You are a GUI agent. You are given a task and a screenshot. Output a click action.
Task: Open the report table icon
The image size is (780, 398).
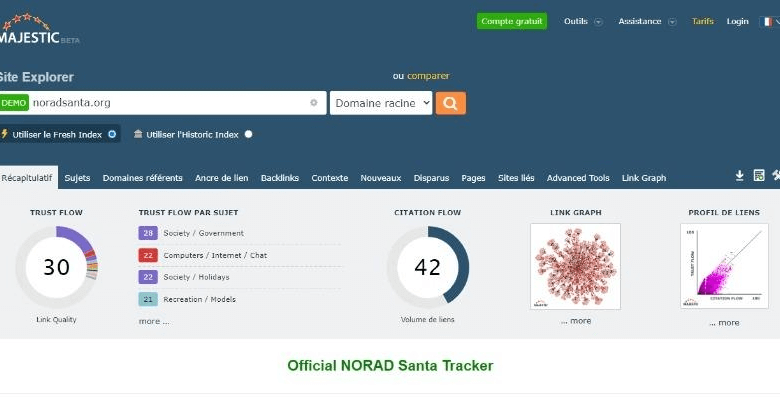[759, 175]
